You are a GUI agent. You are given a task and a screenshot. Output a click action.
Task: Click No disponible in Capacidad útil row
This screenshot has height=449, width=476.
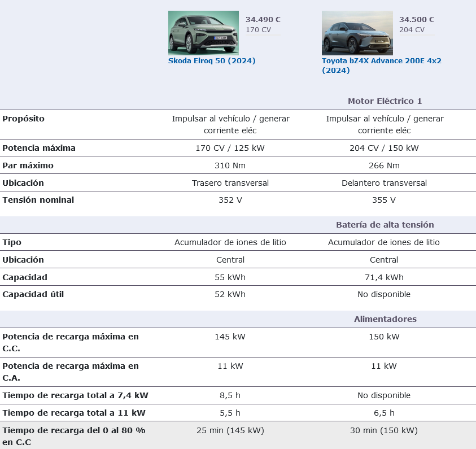tap(384, 294)
